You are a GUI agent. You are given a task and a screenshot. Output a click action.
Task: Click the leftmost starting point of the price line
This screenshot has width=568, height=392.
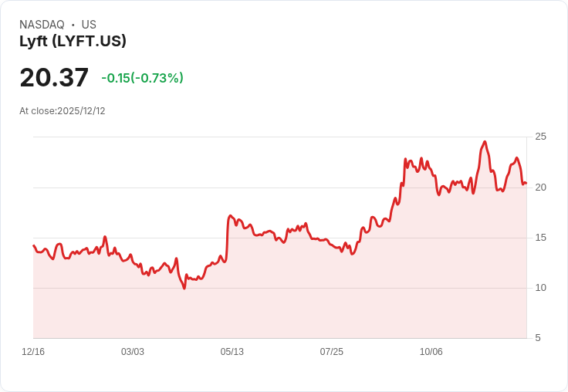pos(34,245)
